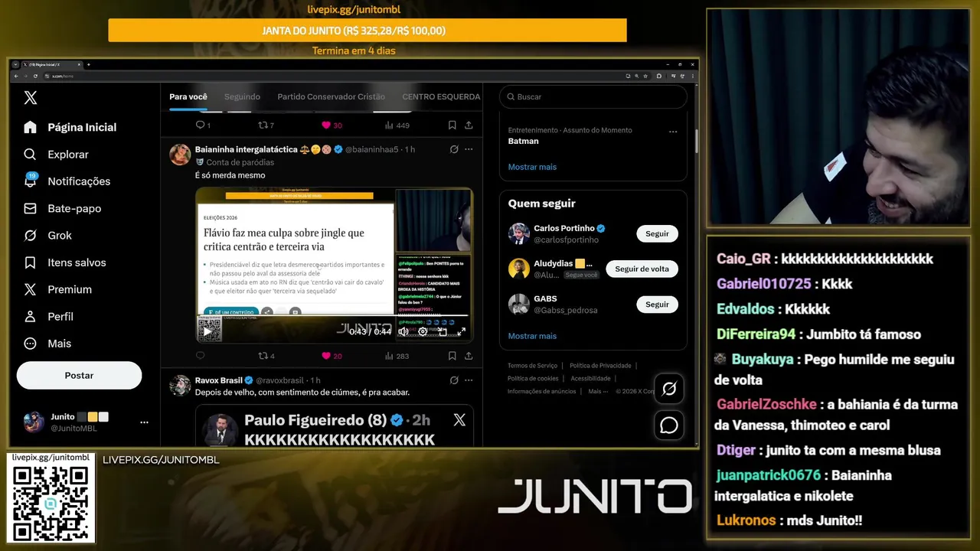Open more options on Ravox Brasil post
This screenshot has height=551, width=980.
click(469, 380)
